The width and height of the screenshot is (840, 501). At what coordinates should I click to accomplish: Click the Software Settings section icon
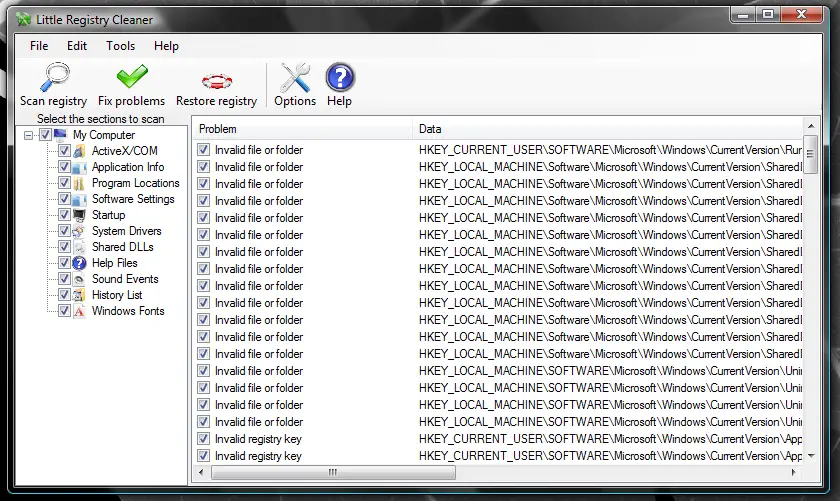79,199
